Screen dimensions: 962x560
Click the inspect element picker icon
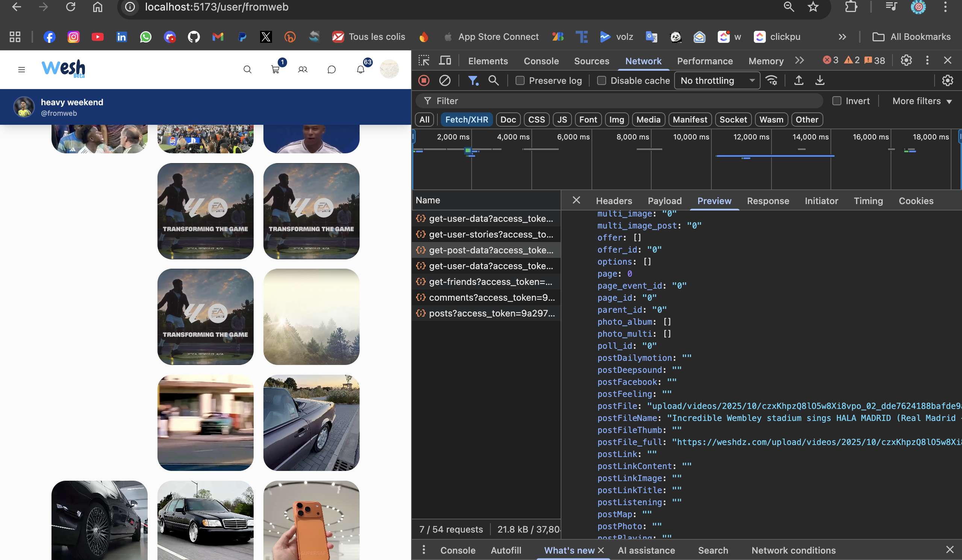click(424, 61)
